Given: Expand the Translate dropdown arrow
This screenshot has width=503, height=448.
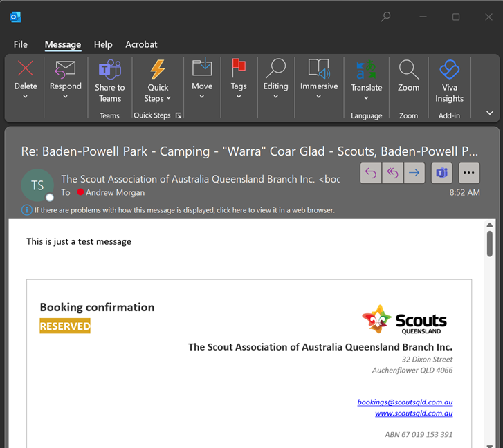Looking at the screenshot, I should (366, 97).
